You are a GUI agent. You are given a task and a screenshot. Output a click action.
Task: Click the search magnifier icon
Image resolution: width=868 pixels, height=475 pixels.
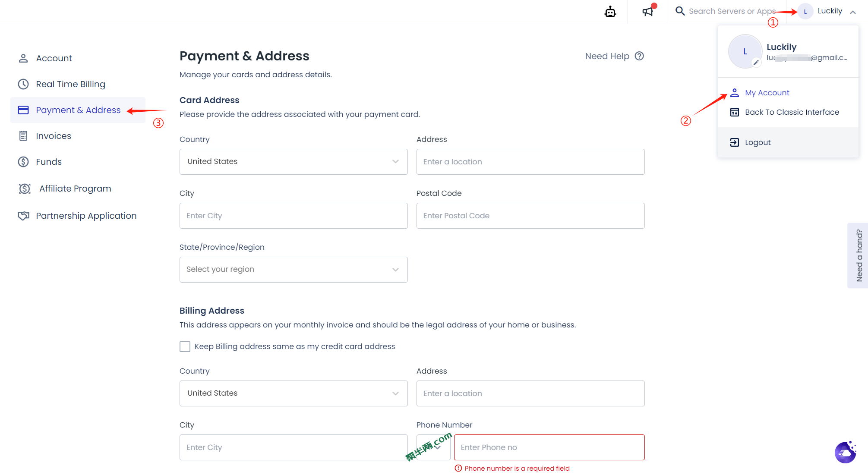tap(680, 11)
